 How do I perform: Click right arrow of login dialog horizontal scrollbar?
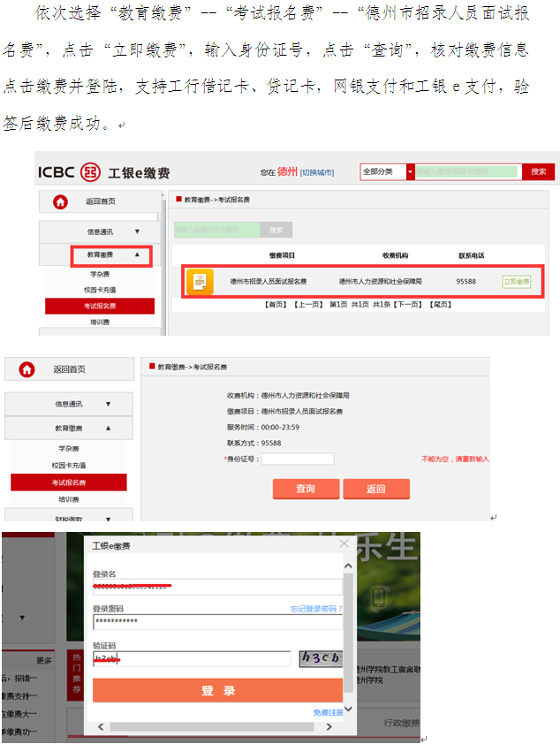329,726
